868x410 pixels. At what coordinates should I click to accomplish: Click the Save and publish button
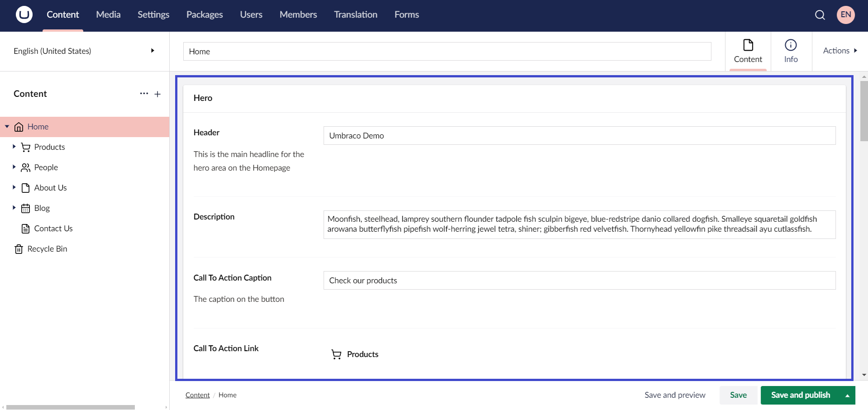[800, 395]
